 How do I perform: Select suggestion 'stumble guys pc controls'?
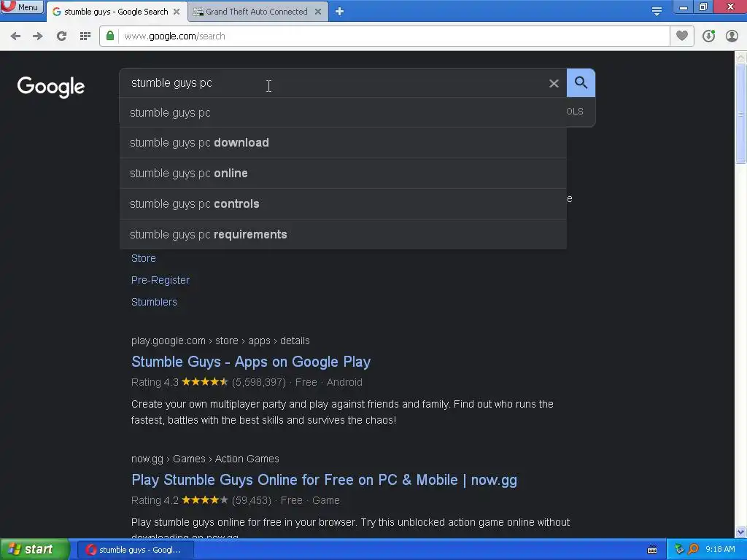coord(343,204)
